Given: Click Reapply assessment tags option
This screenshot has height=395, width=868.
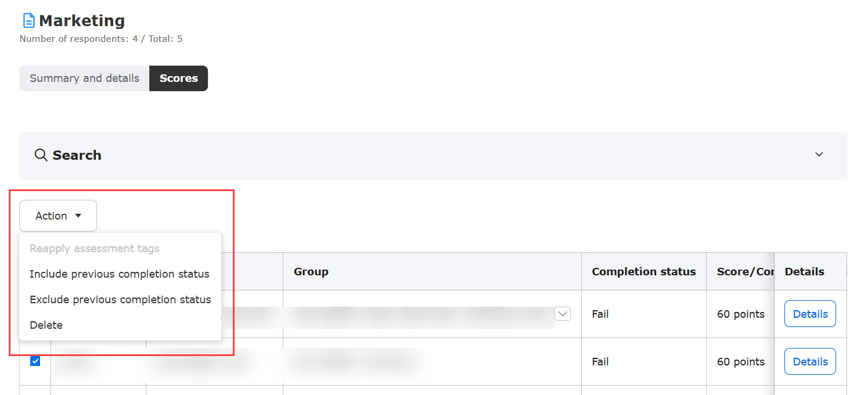Looking at the screenshot, I should click(x=95, y=249).
